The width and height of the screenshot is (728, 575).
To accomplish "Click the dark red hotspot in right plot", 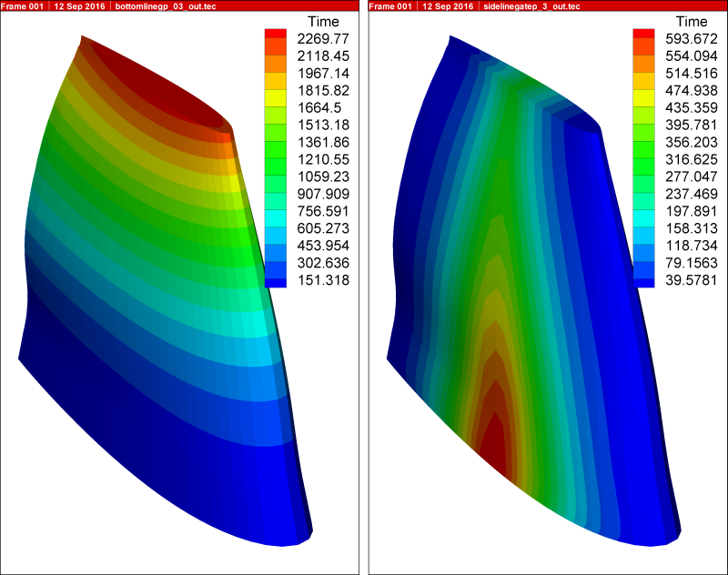I will click(492, 443).
